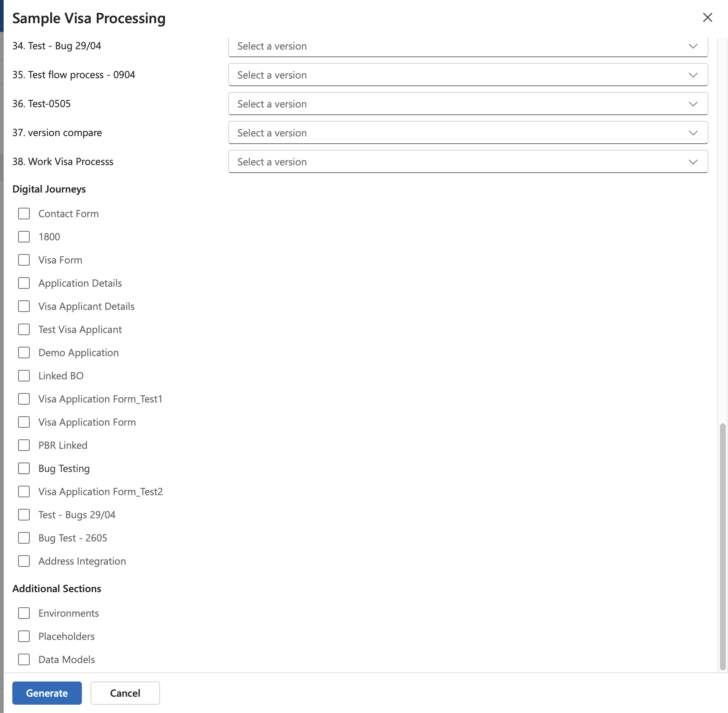Check Visa Applicant Details
Viewport: 728px width, 713px height.
pos(24,307)
